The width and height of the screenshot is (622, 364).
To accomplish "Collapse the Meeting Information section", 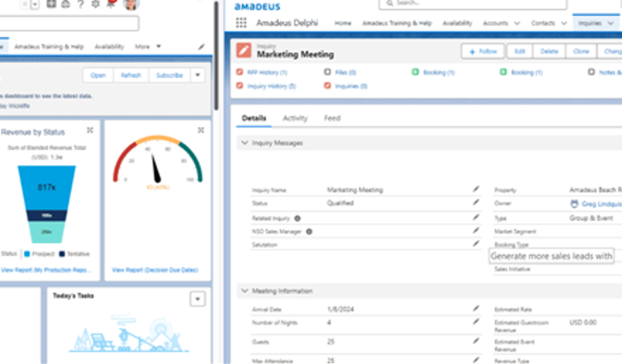I will coord(245,291).
